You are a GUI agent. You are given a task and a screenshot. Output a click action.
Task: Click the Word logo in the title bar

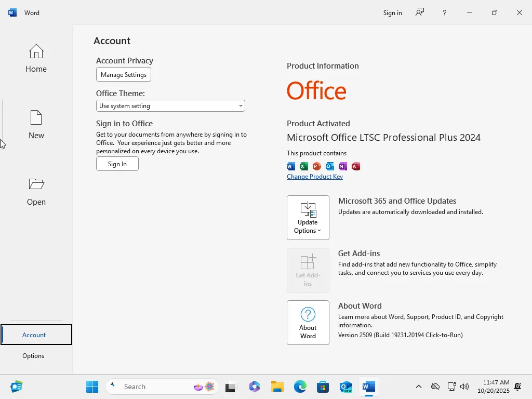coord(12,12)
